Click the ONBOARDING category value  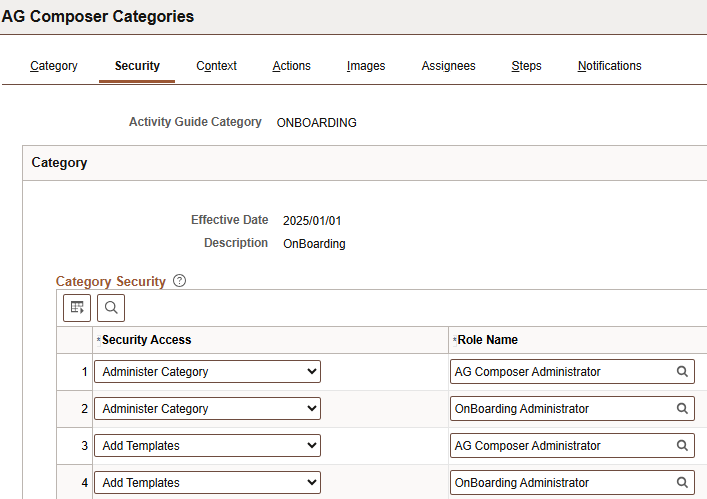pos(317,123)
